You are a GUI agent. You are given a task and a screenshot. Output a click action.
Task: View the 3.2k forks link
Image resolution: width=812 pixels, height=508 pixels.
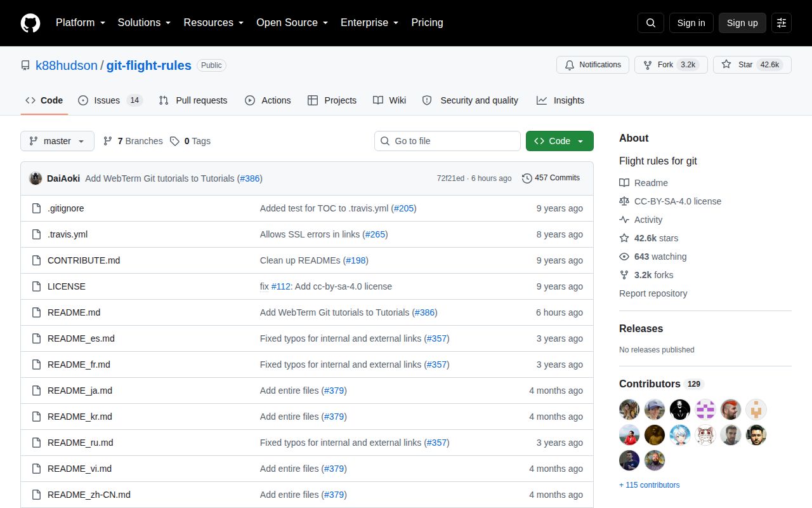coord(646,275)
